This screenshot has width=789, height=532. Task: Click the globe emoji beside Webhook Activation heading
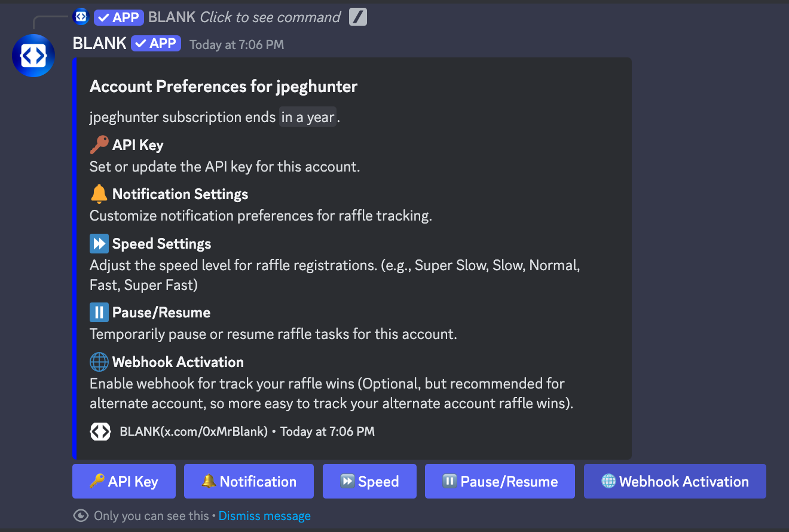pyautogui.click(x=99, y=362)
